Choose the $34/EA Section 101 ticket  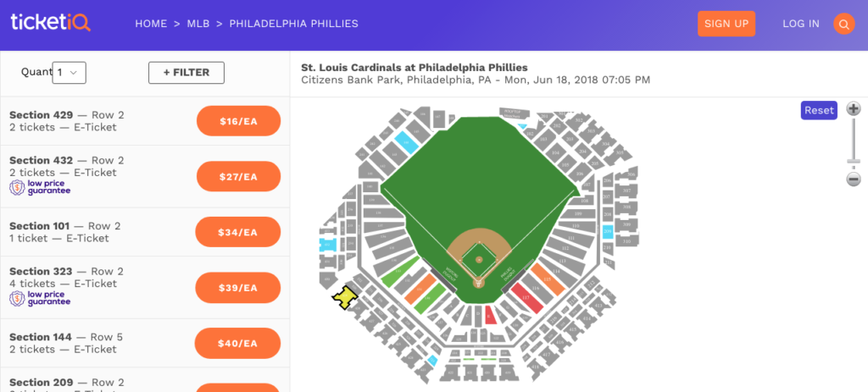click(237, 232)
